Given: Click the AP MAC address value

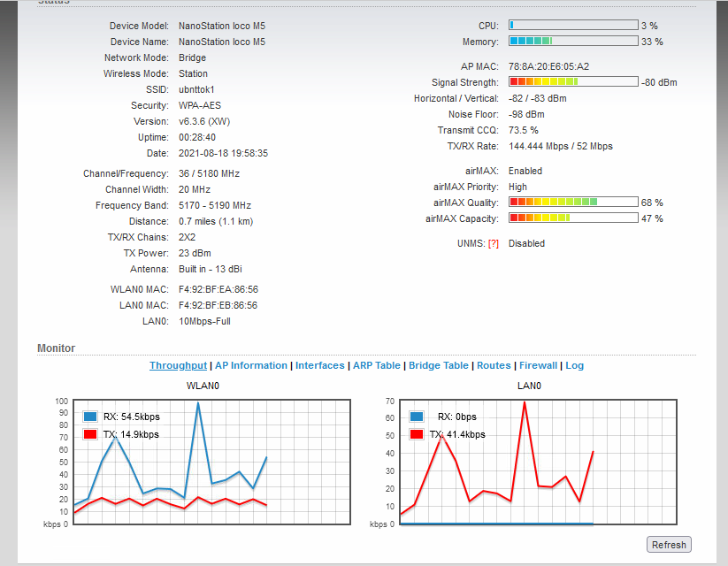Looking at the screenshot, I should pyautogui.click(x=548, y=66).
